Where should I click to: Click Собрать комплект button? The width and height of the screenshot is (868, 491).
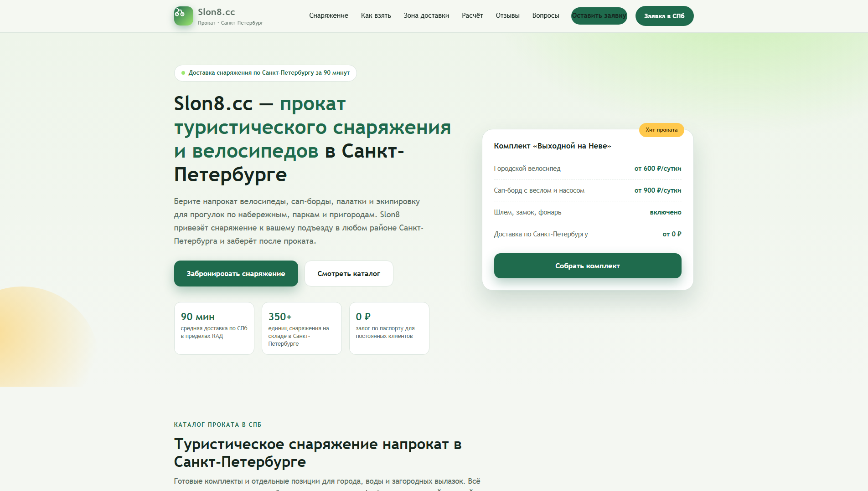588,266
